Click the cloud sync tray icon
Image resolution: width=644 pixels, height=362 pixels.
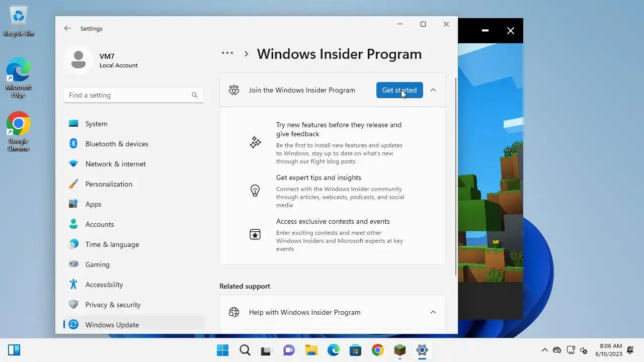557,350
